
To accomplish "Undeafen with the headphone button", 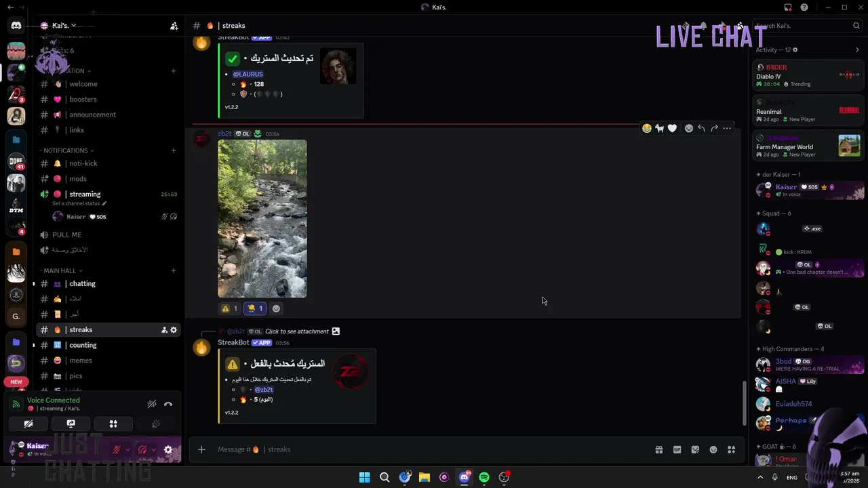I will click(x=142, y=449).
